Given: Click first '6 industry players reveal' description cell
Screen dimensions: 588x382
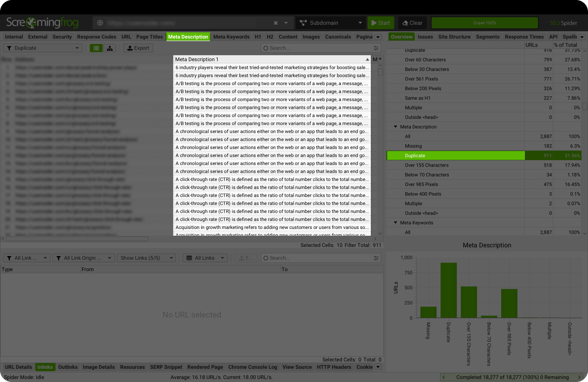Looking at the screenshot, I should pyautogui.click(x=272, y=68).
